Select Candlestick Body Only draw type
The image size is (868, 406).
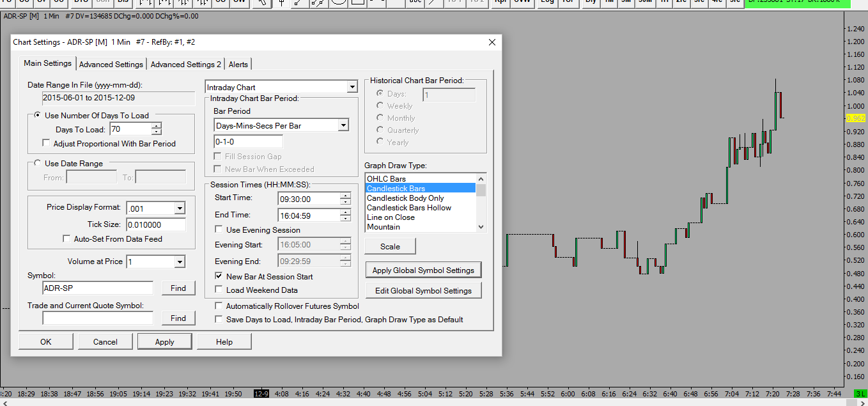point(421,198)
